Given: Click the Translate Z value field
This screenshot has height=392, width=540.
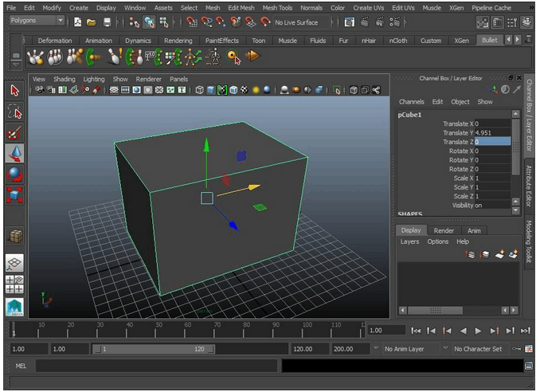Looking at the screenshot, I should pyautogui.click(x=491, y=142).
